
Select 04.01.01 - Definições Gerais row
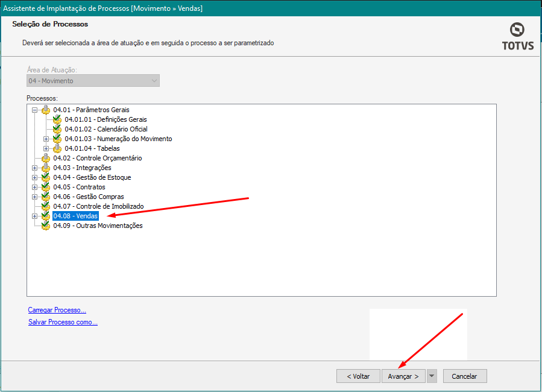pos(106,119)
